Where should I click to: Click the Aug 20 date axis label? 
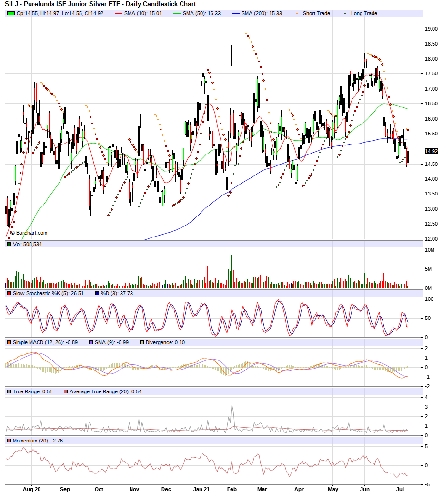[x=32, y=489]
